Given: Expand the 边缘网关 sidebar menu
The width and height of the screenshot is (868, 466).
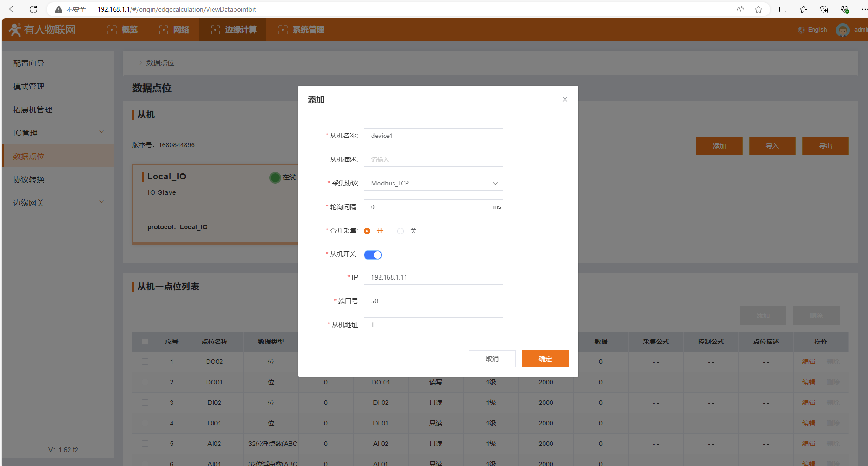Looking at the screenshot, I should coord(58,203).
